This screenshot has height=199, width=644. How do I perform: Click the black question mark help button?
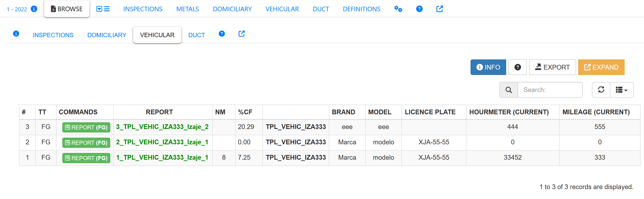pyautogui.click(x=517, y=67)
